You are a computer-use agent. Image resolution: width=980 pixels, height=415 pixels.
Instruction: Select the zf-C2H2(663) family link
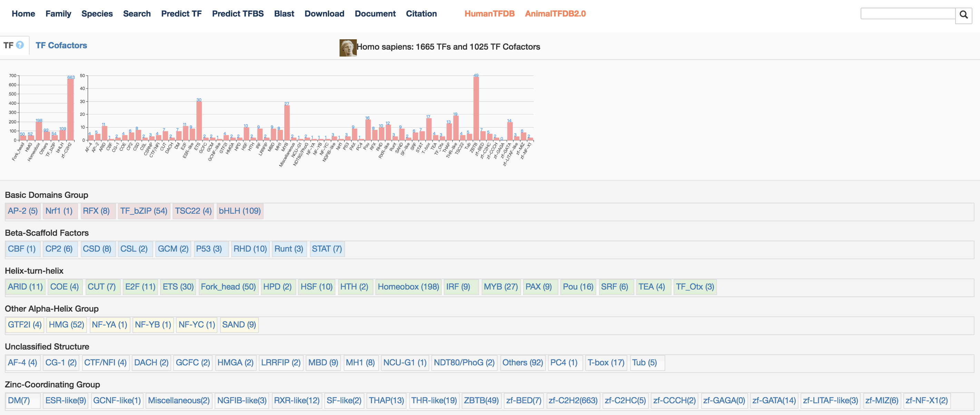[572, 401]
